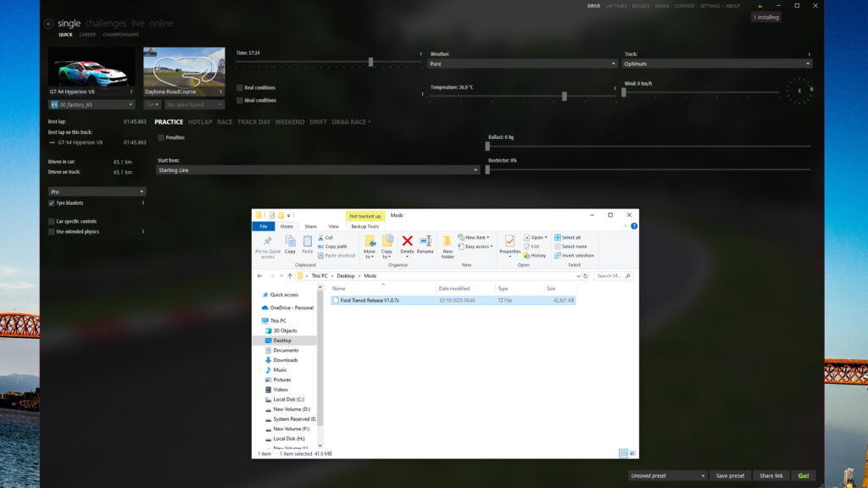Enable the Real conditions checkbox

point(240,87)
